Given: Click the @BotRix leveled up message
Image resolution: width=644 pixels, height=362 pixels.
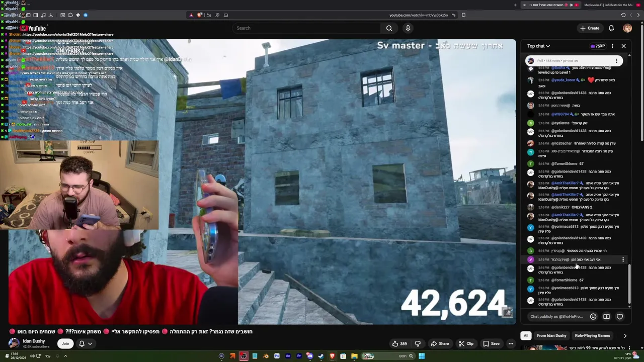Looking at the screenshot, I should pos(574,70).
